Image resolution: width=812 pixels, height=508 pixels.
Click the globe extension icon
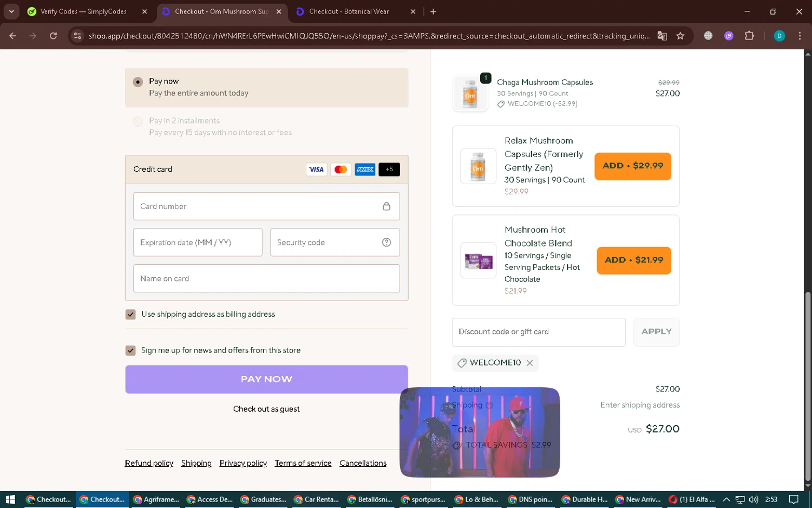pos(708,36)
